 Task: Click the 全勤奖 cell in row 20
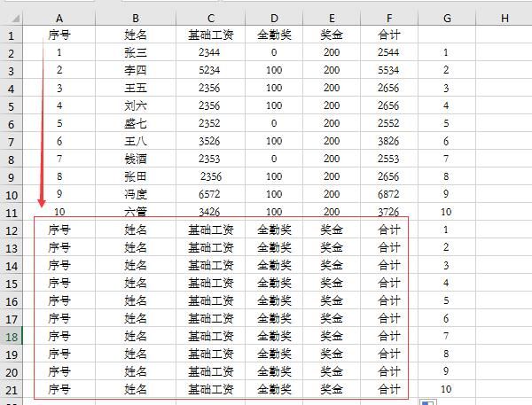[274, 371]
